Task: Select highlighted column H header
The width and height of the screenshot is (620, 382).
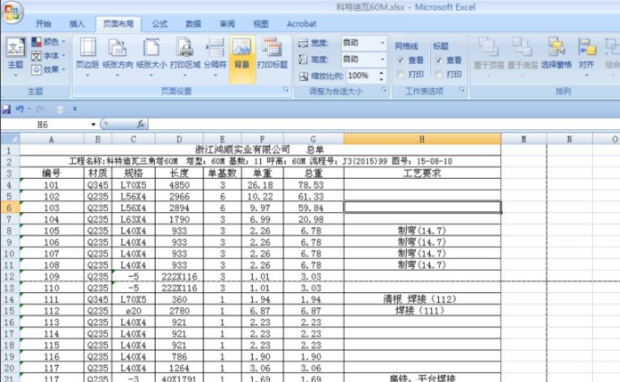Action: (x=422, y=139)
